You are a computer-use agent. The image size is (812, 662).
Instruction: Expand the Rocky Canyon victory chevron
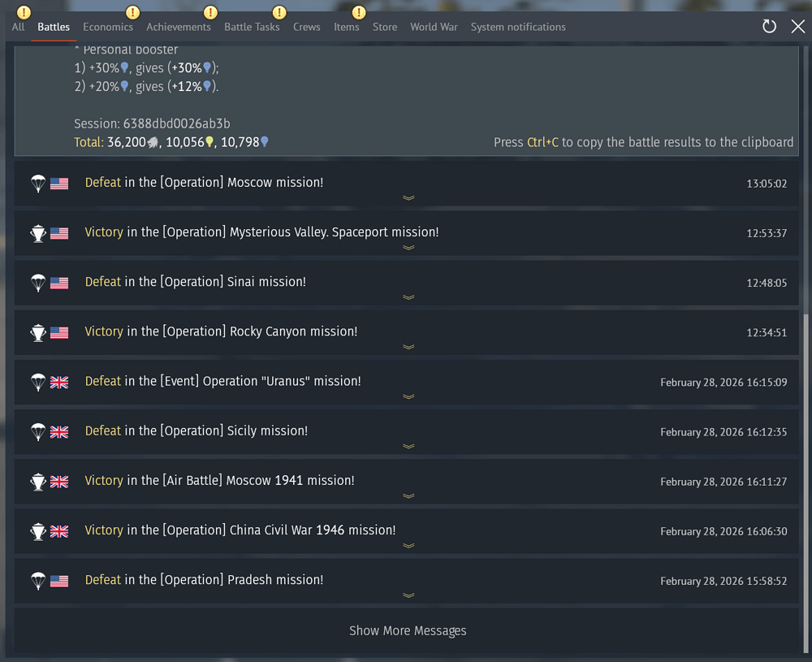(x=408, y=347)
